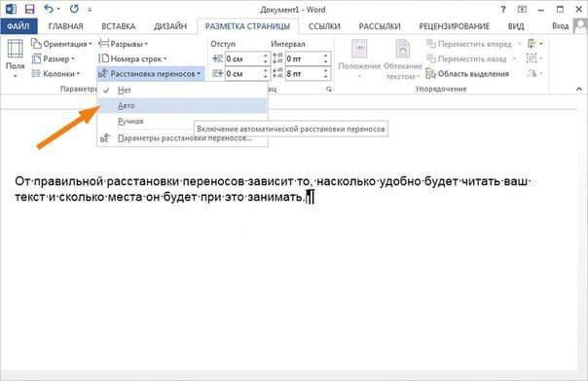Click the right indent field showing 0 см
Image resolution: width=588 pixels, height=381 pixels.
pyautogui.click(x=243, y=74)
